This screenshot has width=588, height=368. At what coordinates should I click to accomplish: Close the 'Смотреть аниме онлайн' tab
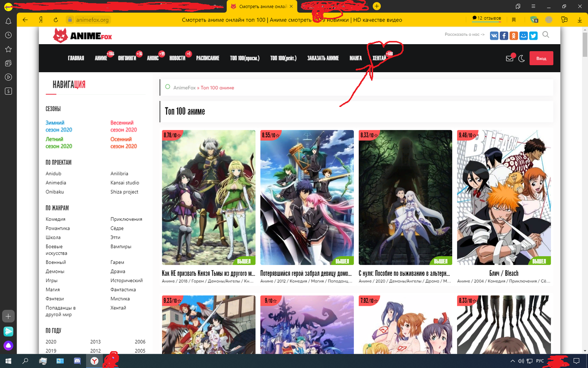pos(291,6)
